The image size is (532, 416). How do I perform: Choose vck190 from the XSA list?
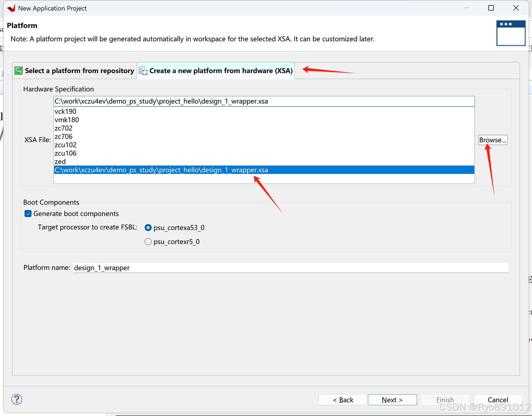(x=65, y=111)
